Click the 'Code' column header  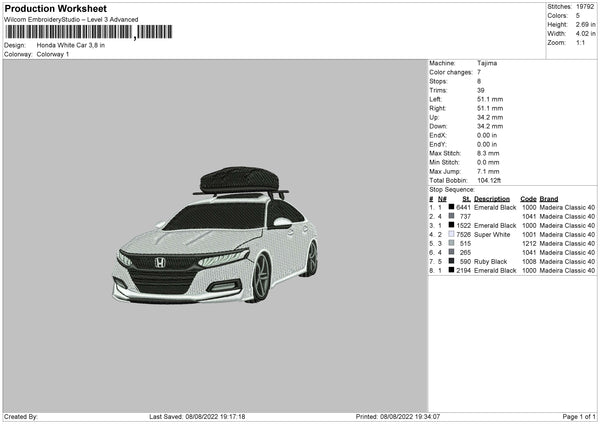click(528, 199)
